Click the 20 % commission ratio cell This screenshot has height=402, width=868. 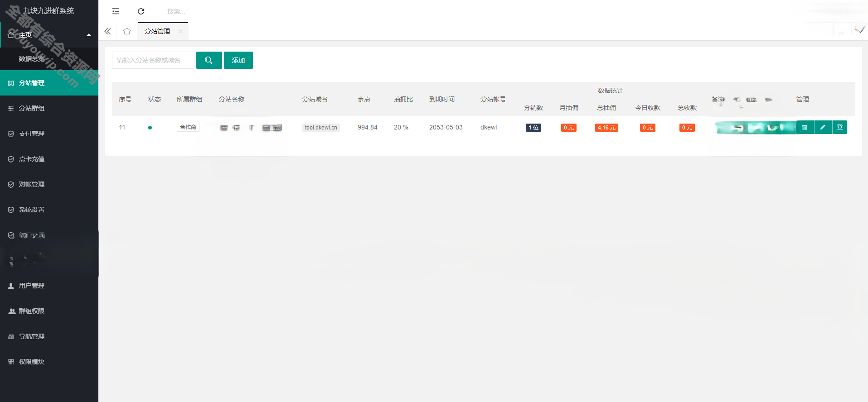click(401, 127)
